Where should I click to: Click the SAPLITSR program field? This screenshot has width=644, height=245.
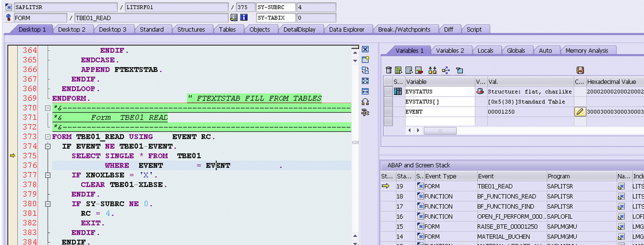pos(66,7)
